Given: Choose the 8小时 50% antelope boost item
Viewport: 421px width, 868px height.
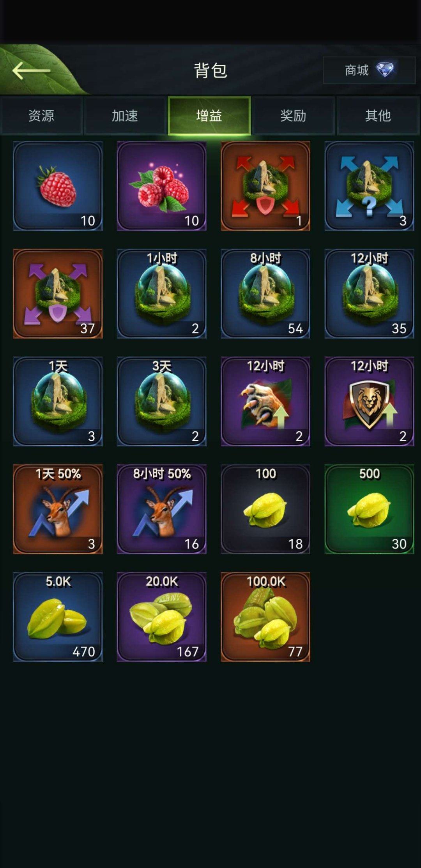Looking at the screenshot, I should click(161, 509).
